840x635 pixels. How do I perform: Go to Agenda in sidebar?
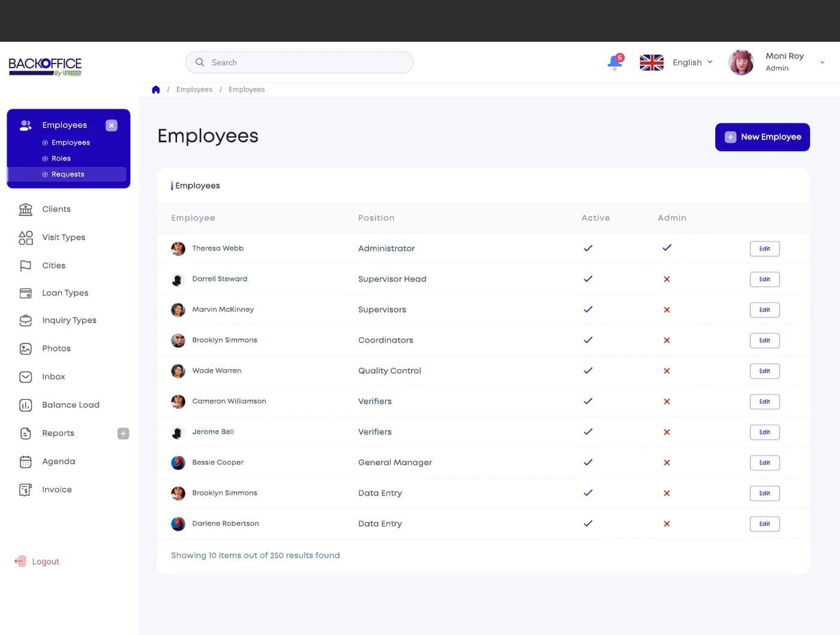tap(59, 462)
